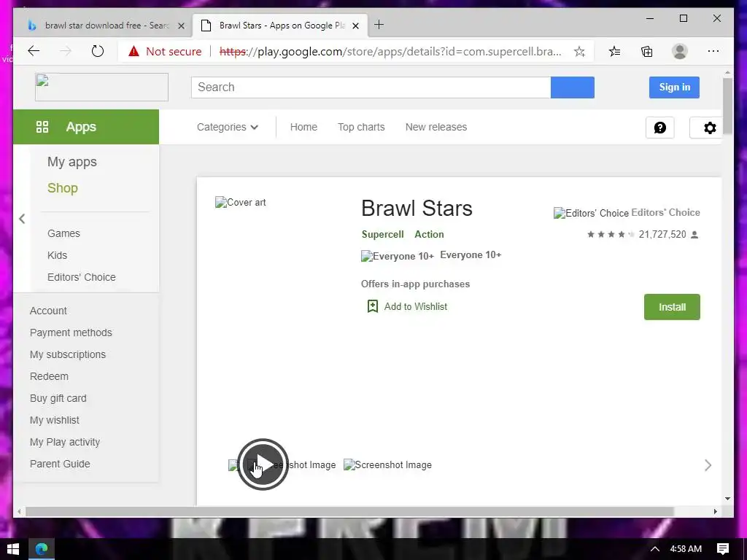
Task: Click the Google Play logo image
Action: 101,87
